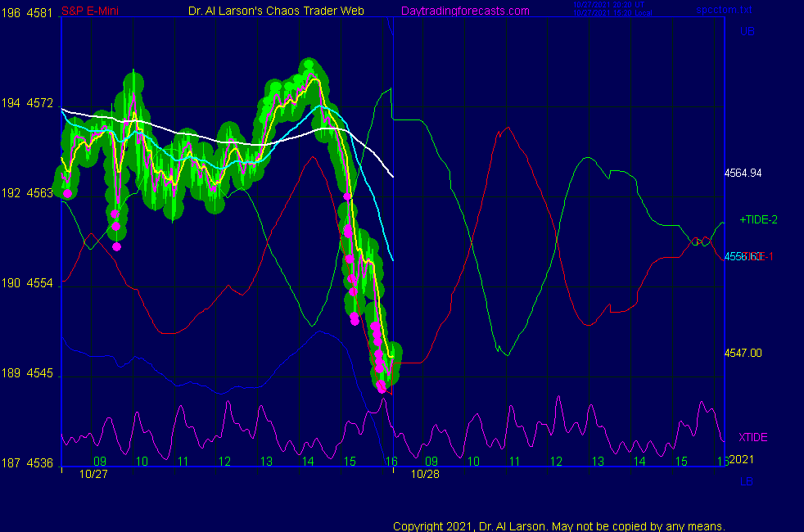Click the '11' hour label of 10/28 session
The width and height of the screenshot is (804, 532).
pyautogui.click(x=514, y=462)
